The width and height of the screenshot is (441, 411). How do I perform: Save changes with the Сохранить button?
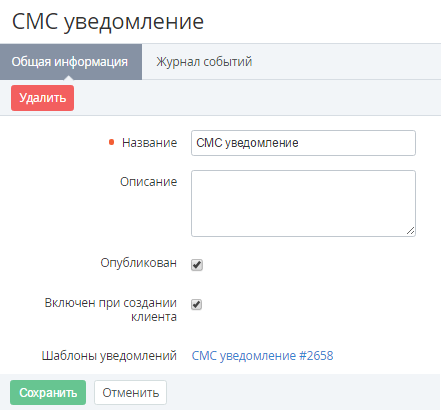[48, 393]
